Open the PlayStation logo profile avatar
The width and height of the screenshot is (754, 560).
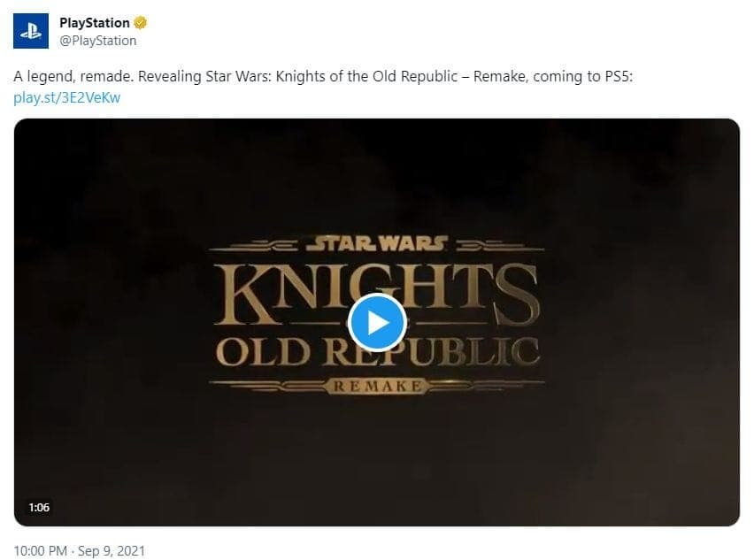31,31
